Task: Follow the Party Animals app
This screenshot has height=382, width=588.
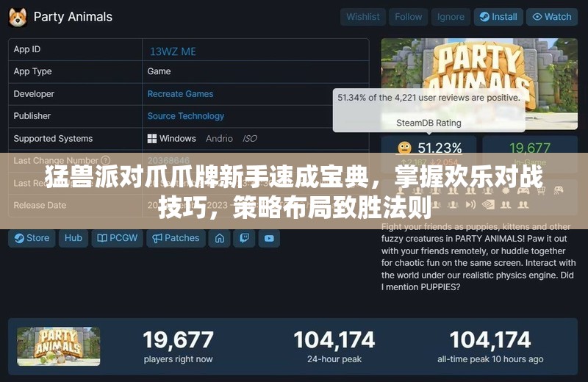Action: point(408,17)
